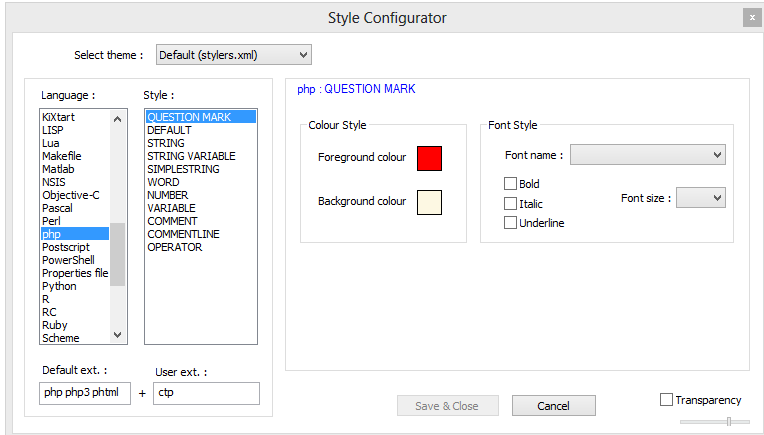This screenshot has width=764, height=435.
Task: Enable the Transparency checkbox
Action: [667, 400]
